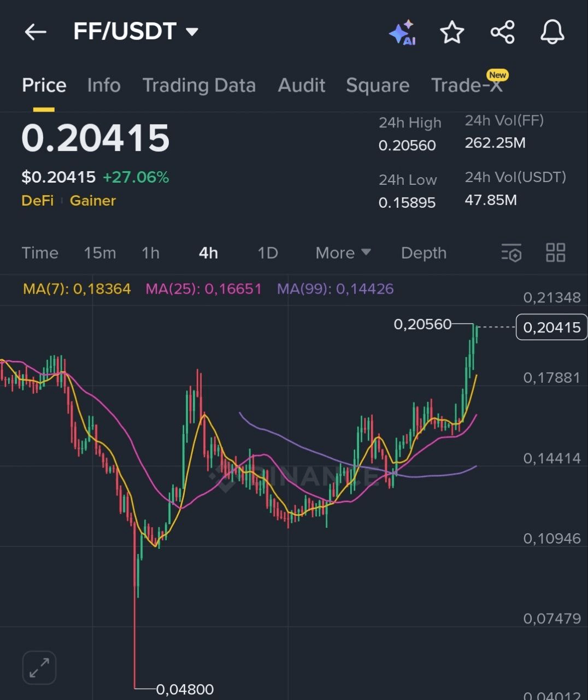Open chart indicator settings icon
Screen dimensions: 588x700
[511, 253]
